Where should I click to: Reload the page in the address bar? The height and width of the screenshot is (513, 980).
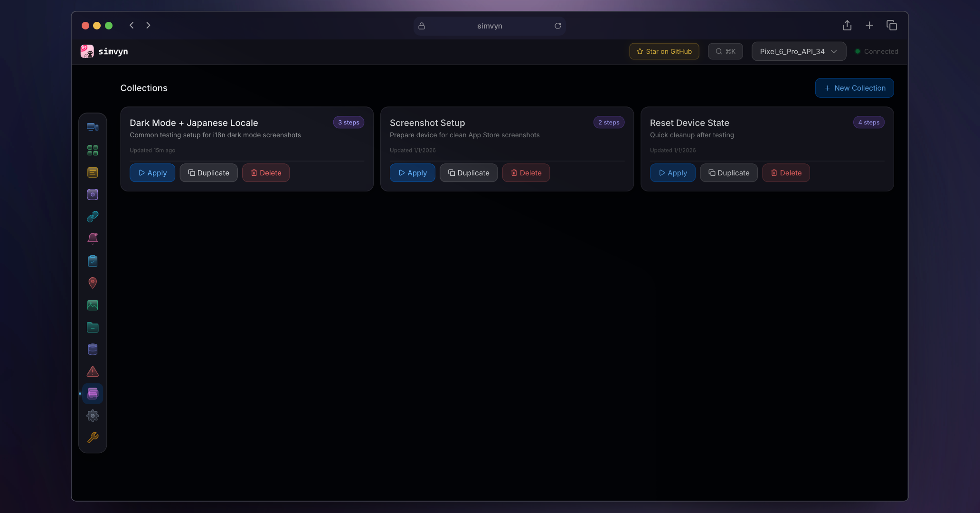[558, 26]
